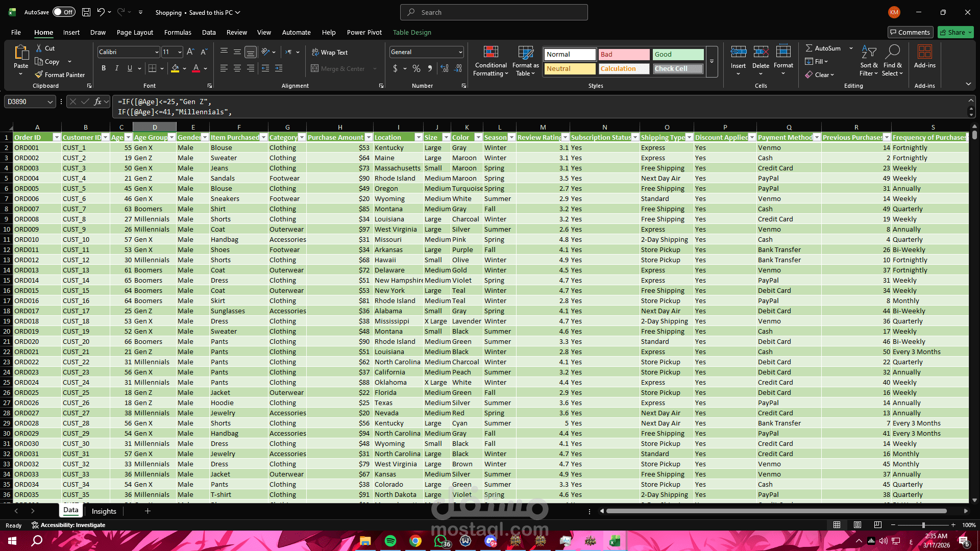Click the Insert Function fx icon
The height and width of the screenshot is (551, 980).
pos(98,102)
